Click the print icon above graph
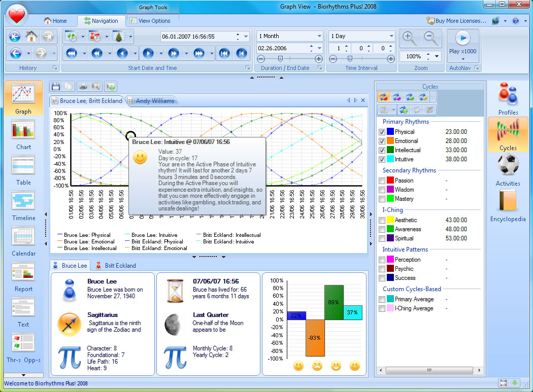 tap(83, 87)
